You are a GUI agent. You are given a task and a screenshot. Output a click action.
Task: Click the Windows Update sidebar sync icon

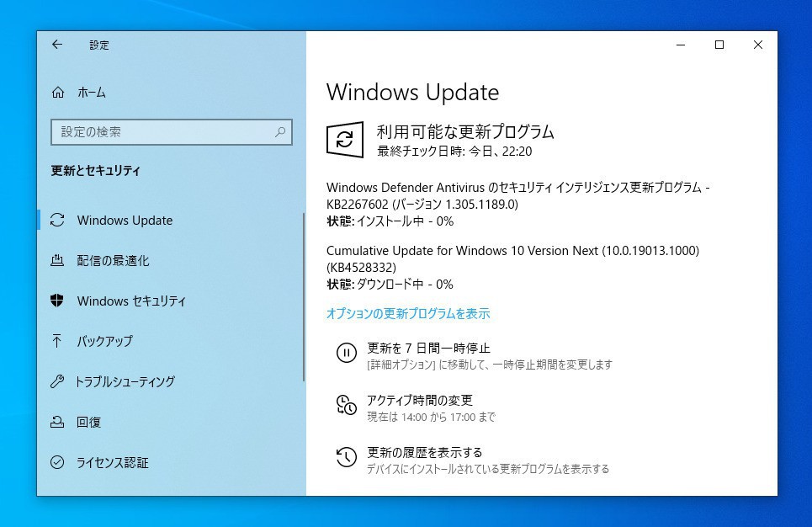(x=57, y=221)
